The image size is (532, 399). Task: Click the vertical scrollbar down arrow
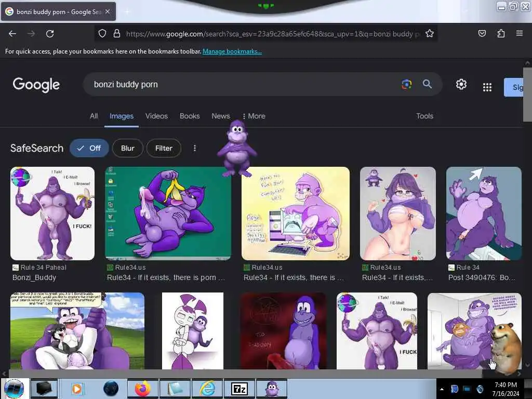[x=527, y=365]
